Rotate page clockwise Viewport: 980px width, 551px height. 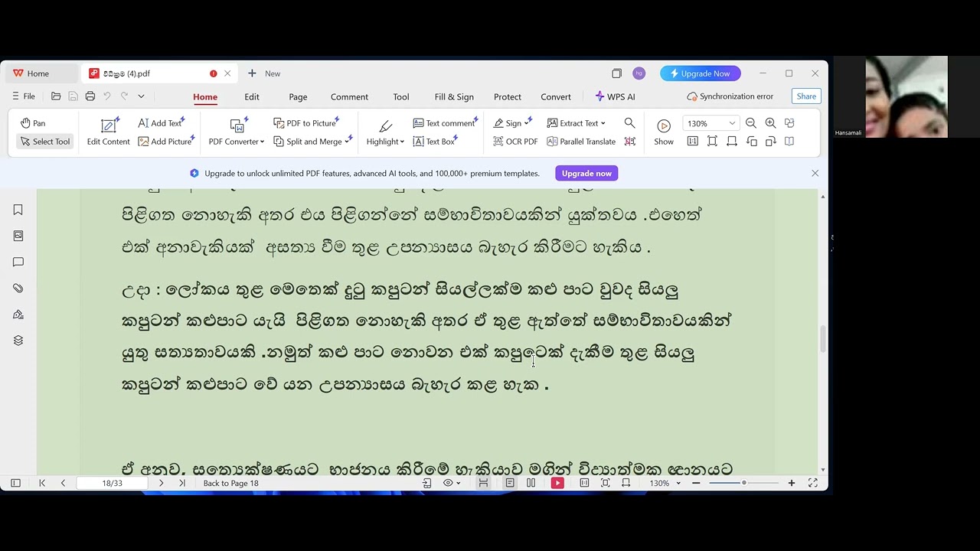click(x=770, y=142)
